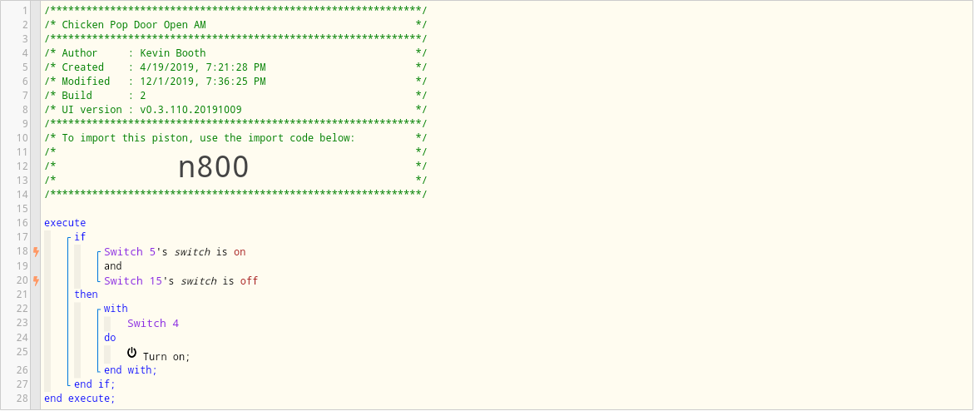Click the 'execute' keyword on line 16
The image size is (980, 416).
65,223
